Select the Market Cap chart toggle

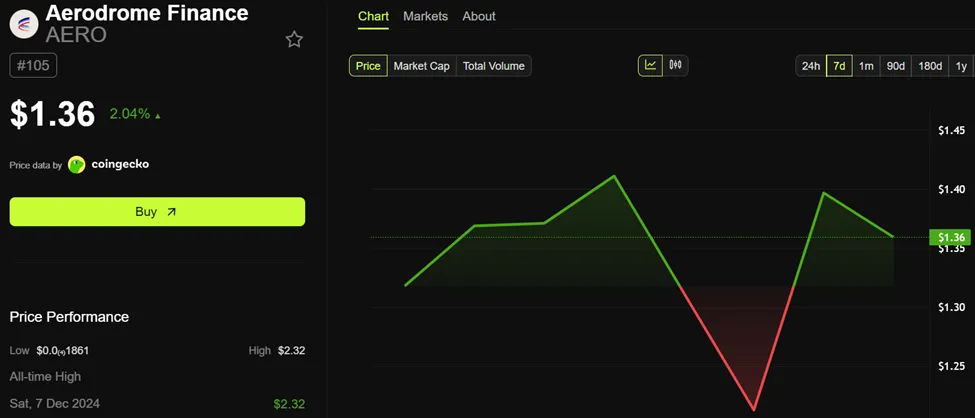pos(421,66)
